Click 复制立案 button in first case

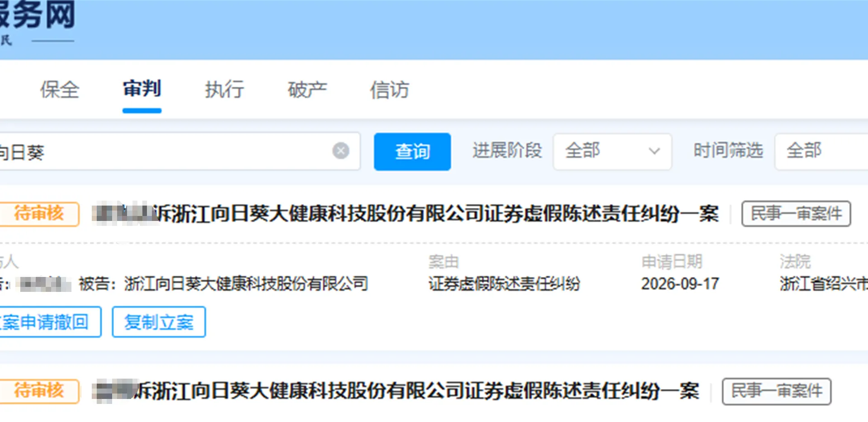(159, 322)
